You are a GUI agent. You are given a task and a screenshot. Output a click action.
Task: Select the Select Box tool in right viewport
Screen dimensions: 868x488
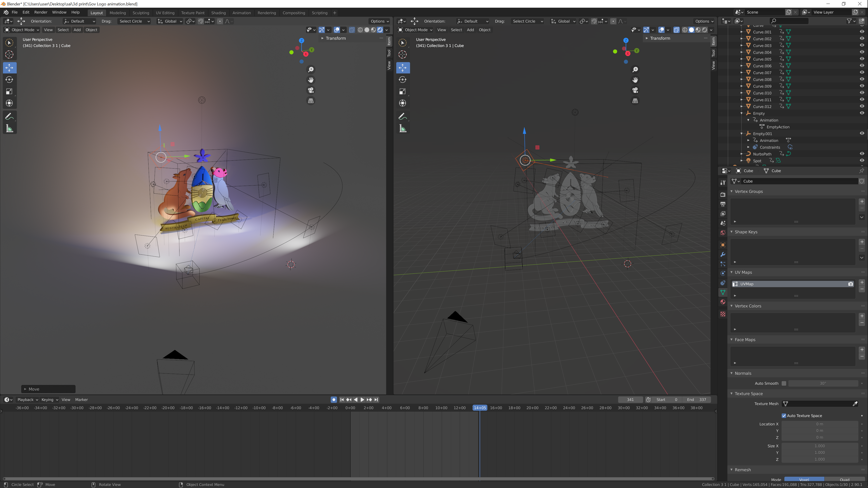[403, 43]
